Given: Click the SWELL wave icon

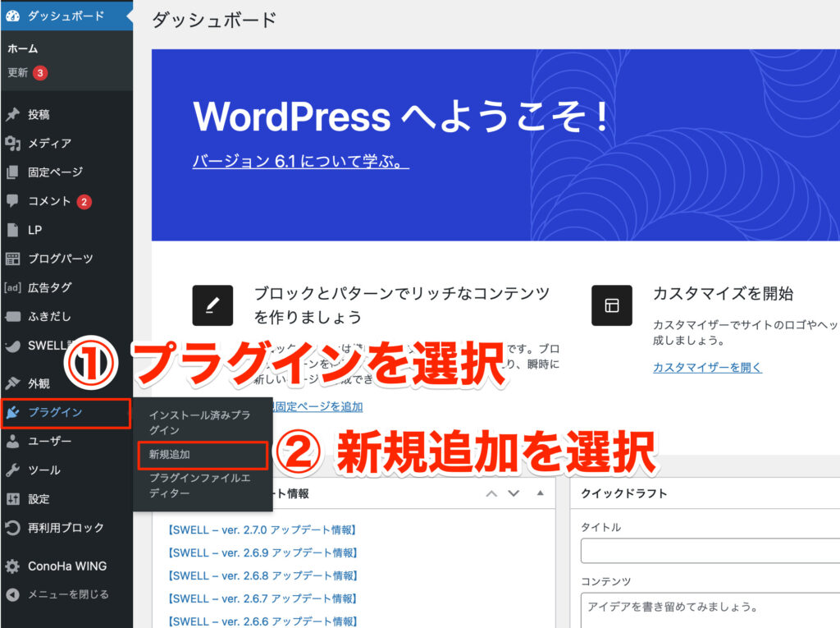Looking at the screenshot, I should [12, 346].
